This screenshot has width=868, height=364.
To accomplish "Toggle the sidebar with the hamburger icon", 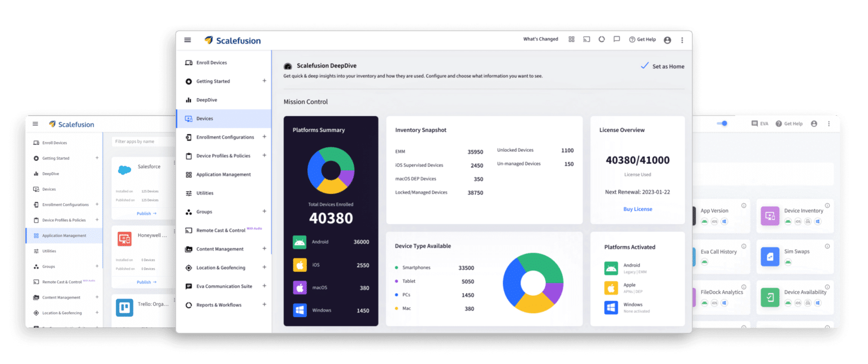I will (187, 40).
